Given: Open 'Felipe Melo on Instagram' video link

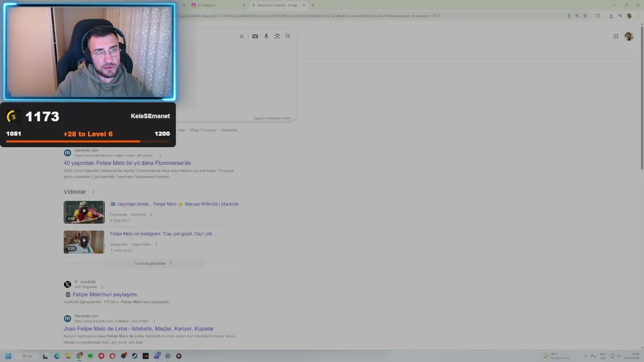Looking at the screenshot, I should pos(164,234).
